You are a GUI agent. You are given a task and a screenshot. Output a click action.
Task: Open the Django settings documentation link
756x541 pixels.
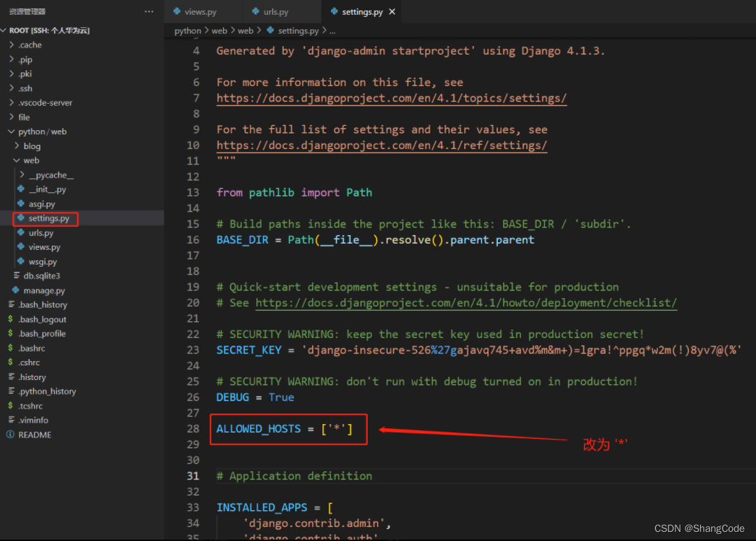tap(391, 98)
